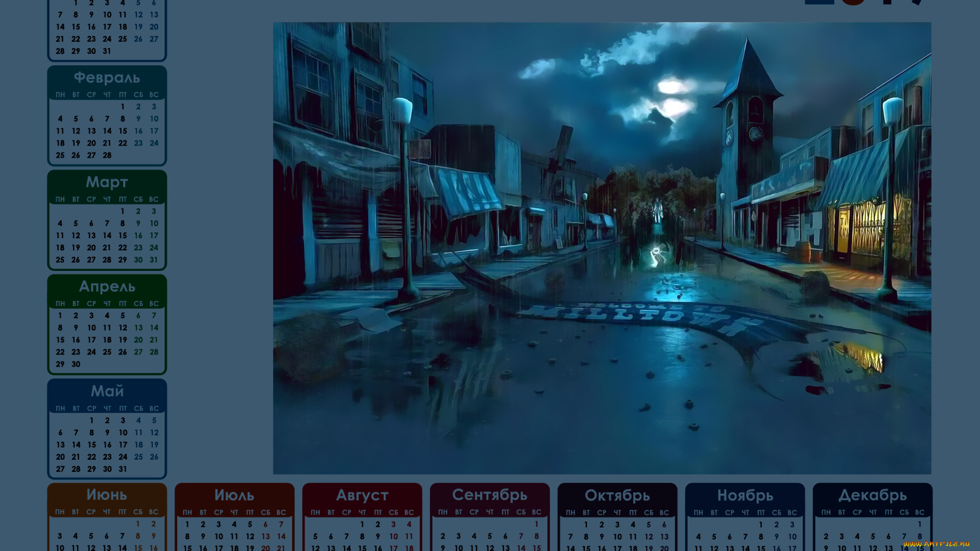Click the Июнь month header
Image resolution: width=980 pixels, height=551 pixels.
tap(107, 495)
